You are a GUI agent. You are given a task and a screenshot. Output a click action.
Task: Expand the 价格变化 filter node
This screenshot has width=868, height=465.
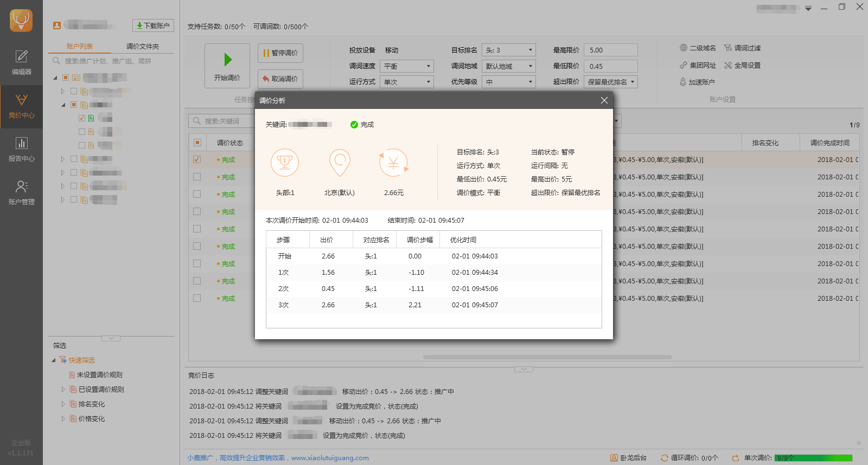click(63, 419)
